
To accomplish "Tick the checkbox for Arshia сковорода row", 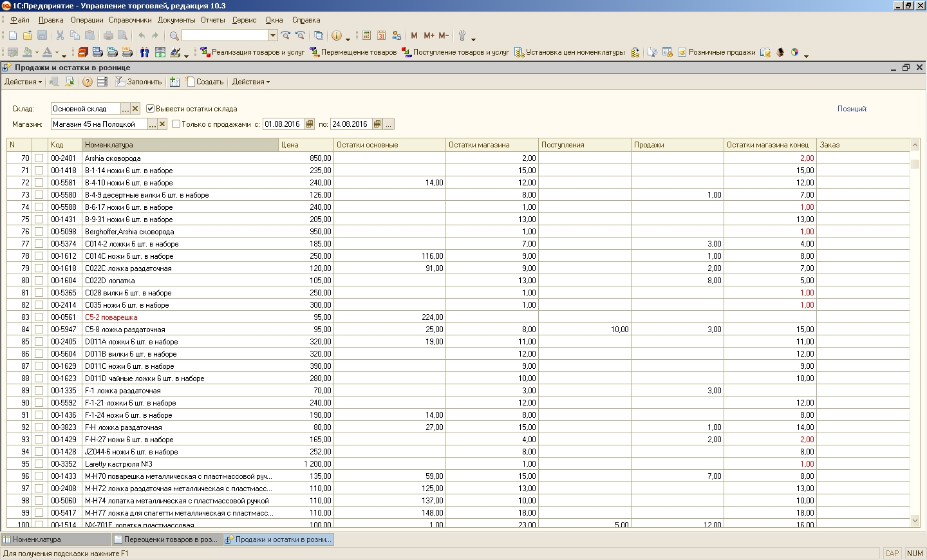I will coord(39,158).
